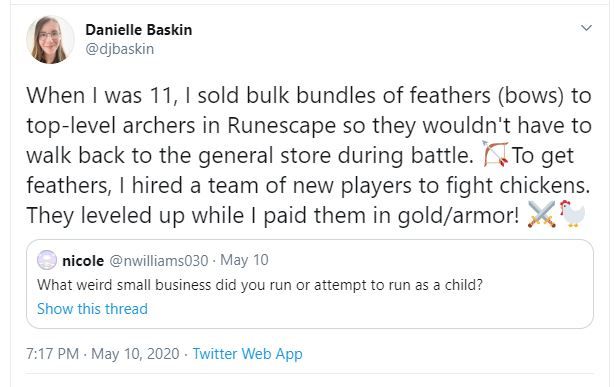The image size is (614, 387).
Task: Open nicole's avatar in quoted tweet
Action: (47, 260)
